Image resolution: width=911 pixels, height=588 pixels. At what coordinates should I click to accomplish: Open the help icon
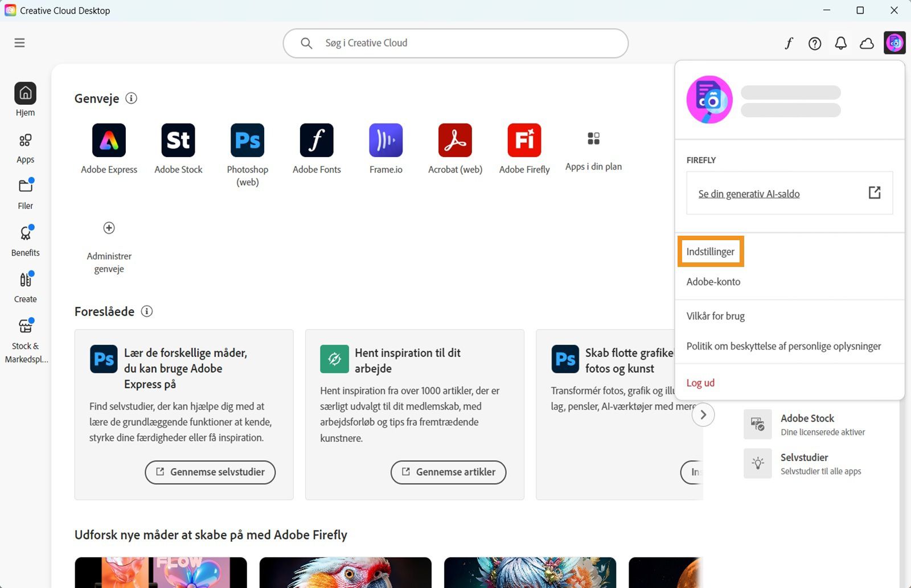coord(815,43)
